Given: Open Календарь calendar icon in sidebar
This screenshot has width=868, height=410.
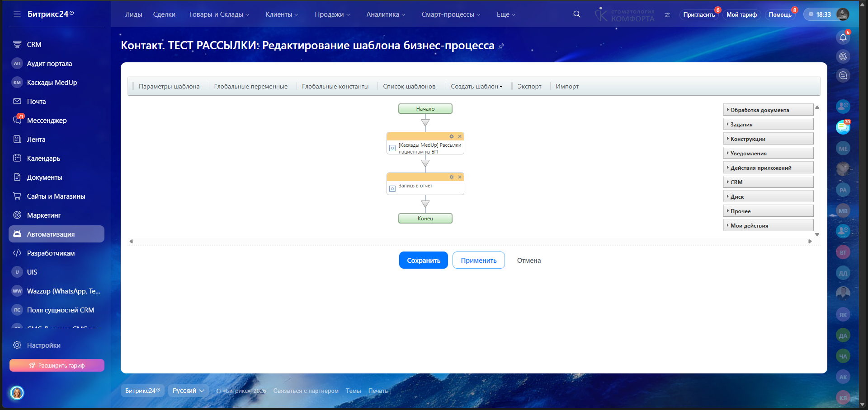Looking at the screenshot, I should coord(17,158).
